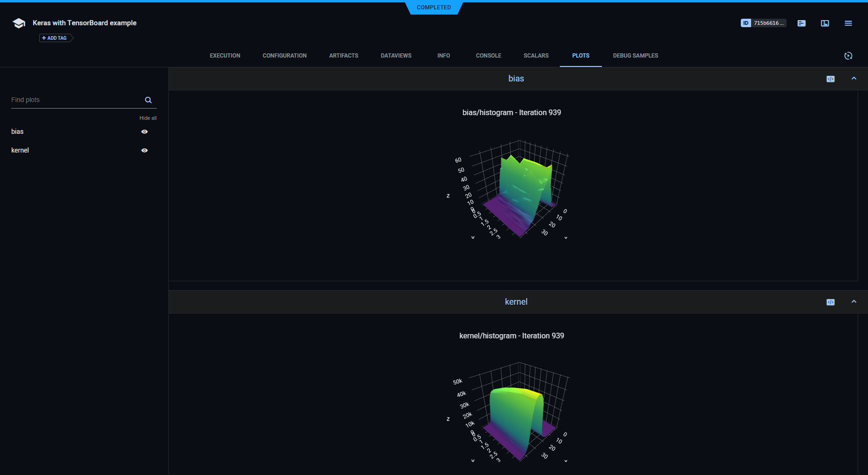Toggle visibility of bias plot

coord(145,132)
